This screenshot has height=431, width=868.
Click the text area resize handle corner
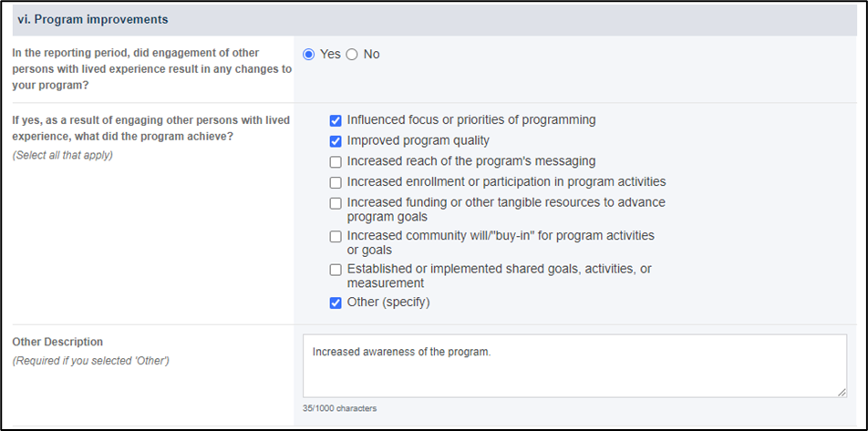pyautogui.click(x=842, y=392)
